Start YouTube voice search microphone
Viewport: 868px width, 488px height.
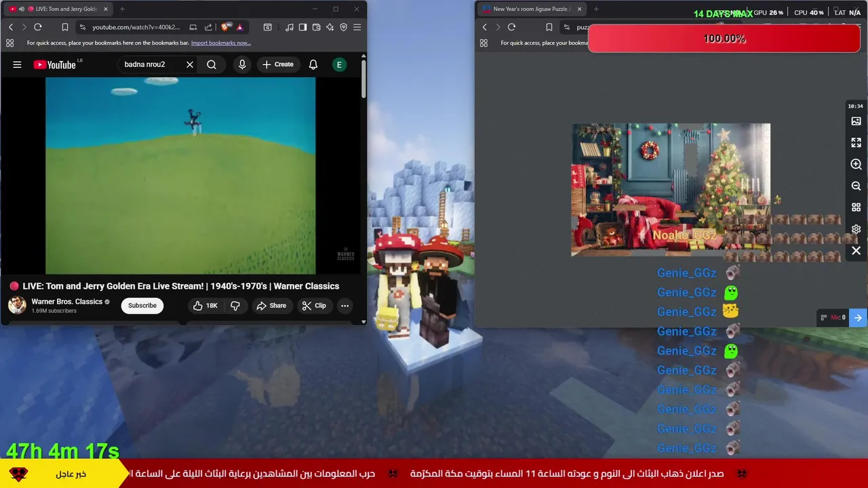click(242, 64)
